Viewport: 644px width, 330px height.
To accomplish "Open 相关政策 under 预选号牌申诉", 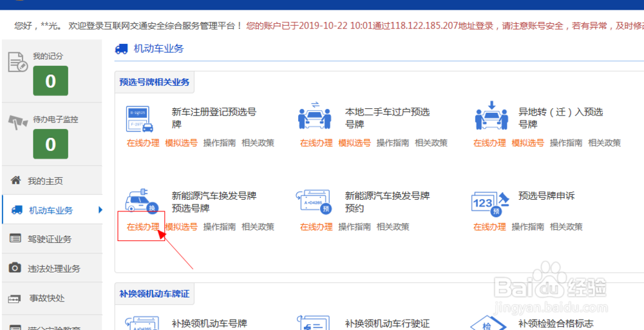I will point(566,226).
